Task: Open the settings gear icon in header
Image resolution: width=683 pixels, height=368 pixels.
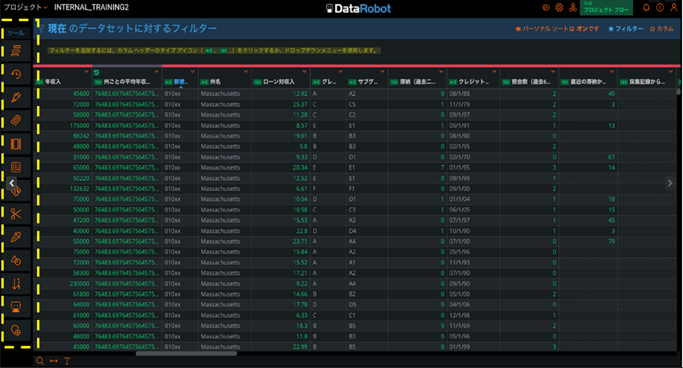Action: pos(559,7)
